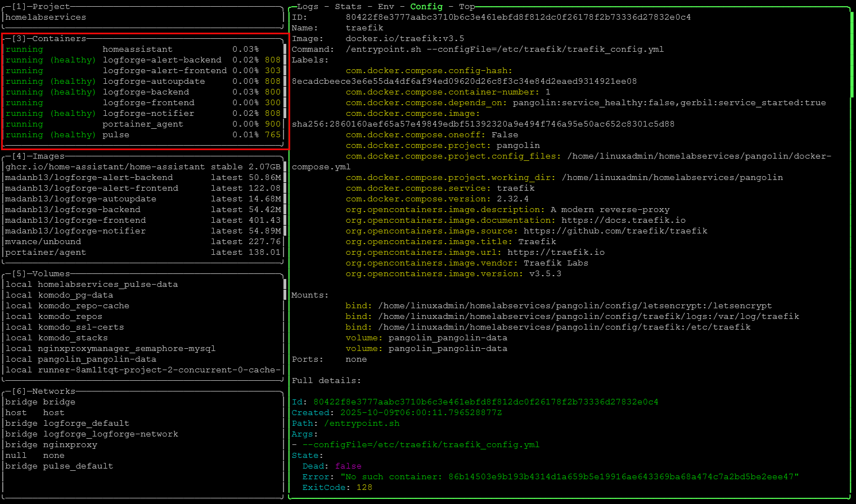Click the ExitCode: 128 line
This screenshot has width=856, height=504.
(x=337, y=488)
